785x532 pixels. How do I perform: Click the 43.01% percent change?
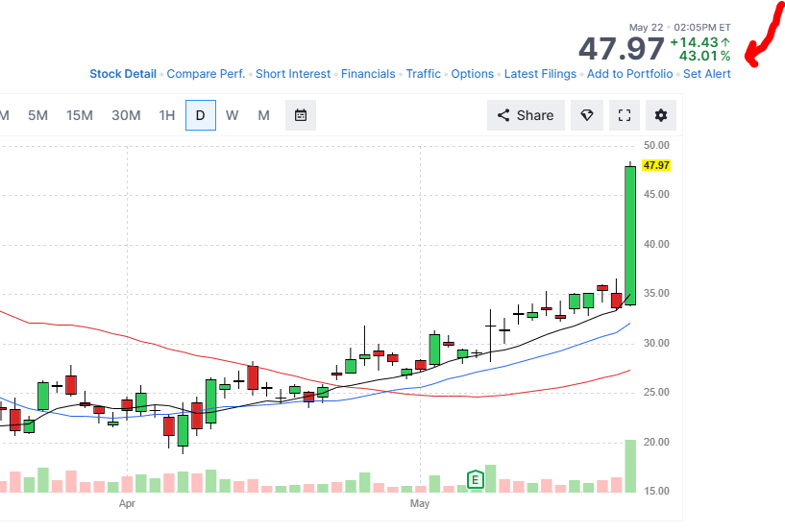704,56
